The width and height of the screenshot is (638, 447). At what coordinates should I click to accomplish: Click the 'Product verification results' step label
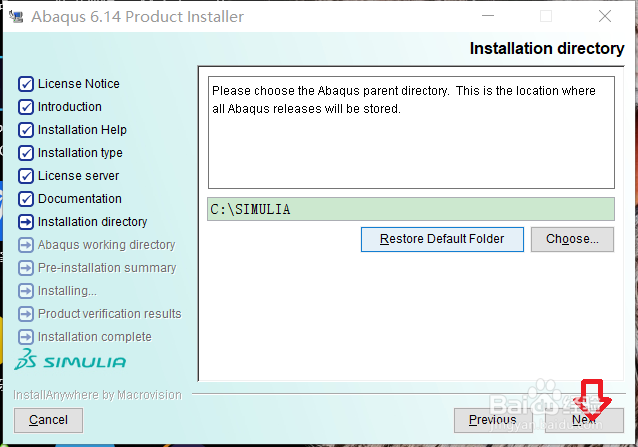pos(109,314)
